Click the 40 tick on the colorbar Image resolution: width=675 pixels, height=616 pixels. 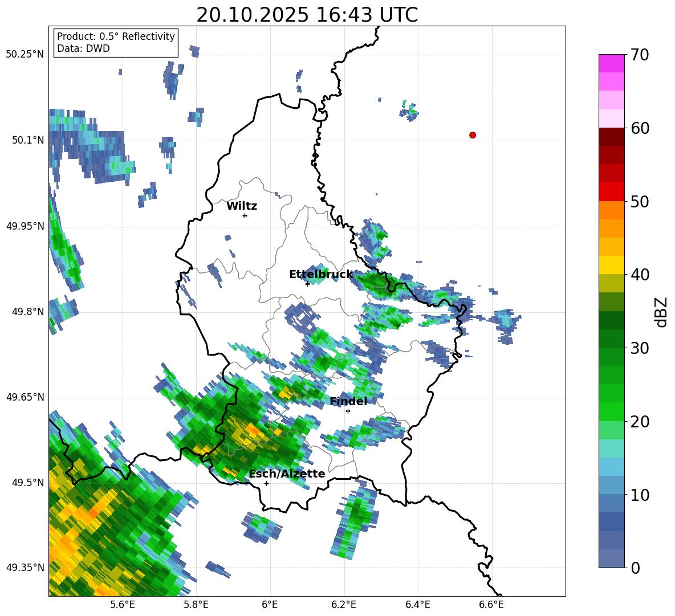(x=640, y=275)
